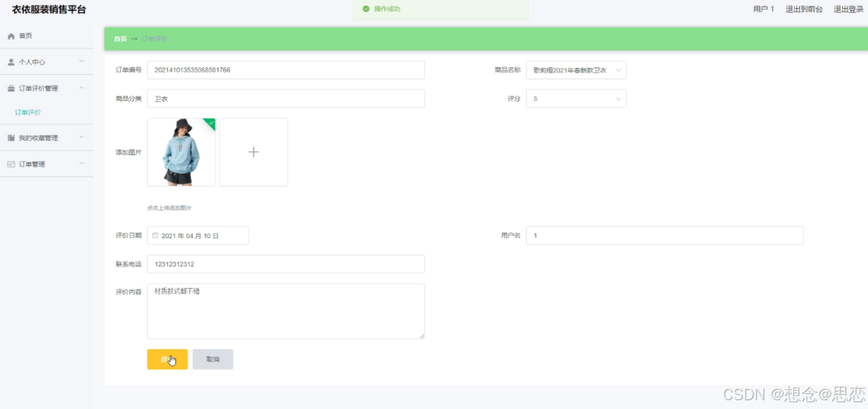Screen dimensions: 868x409
Task: Click the 用户名 input field
Action: pos(665,235)
